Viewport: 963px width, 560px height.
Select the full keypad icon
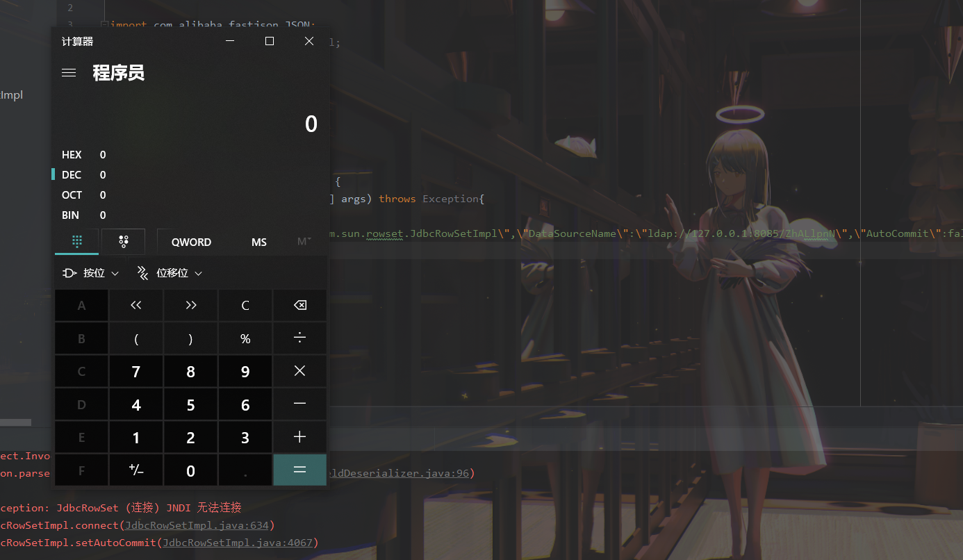click(x=77, y=241)
